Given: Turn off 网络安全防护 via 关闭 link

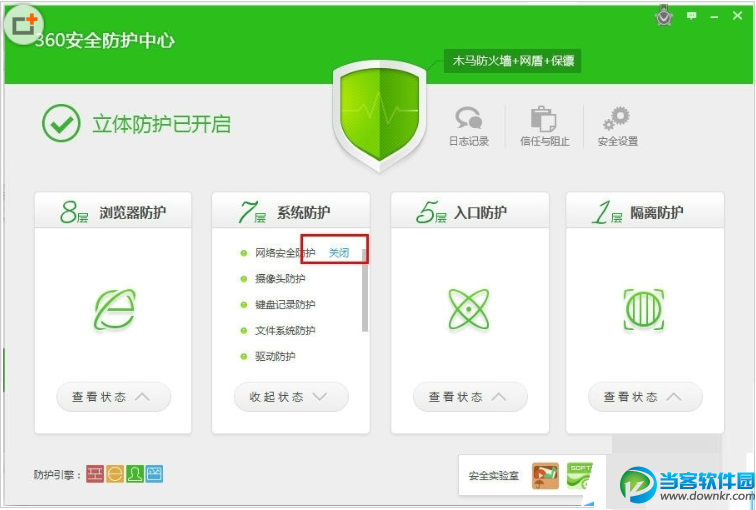Looking at the screenshot, I should [x=338, y=253].
